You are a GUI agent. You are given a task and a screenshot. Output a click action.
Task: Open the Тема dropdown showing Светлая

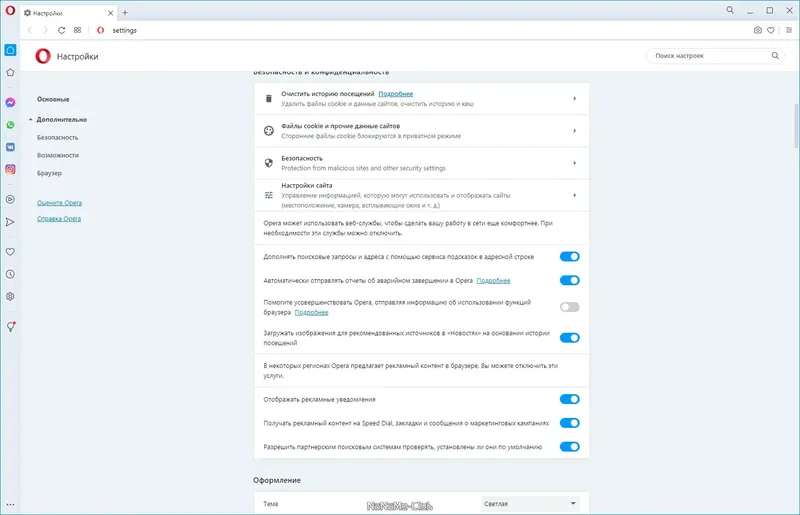(530, 504)
